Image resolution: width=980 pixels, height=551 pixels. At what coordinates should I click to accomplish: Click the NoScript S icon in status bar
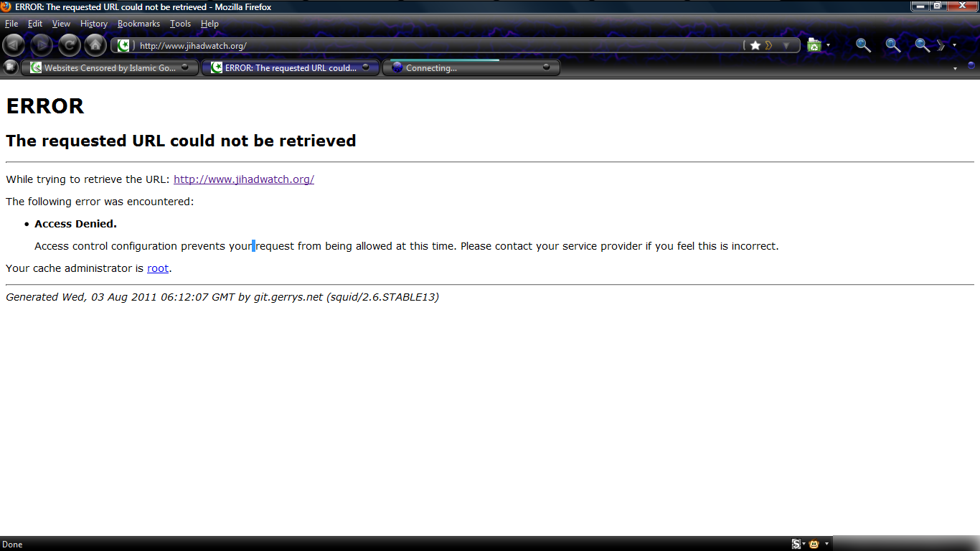(796, 544)
